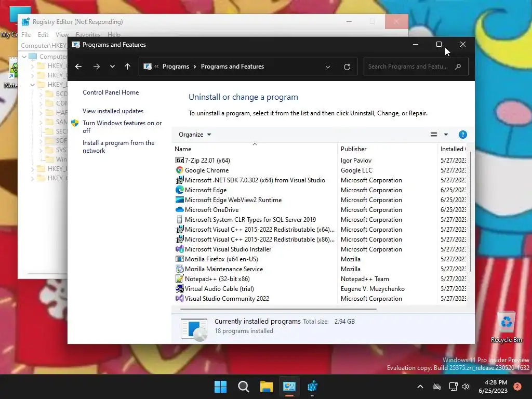Open taskbar Search magnifier
This screenshot has width=532, height=399.
(x=243, y=387)
